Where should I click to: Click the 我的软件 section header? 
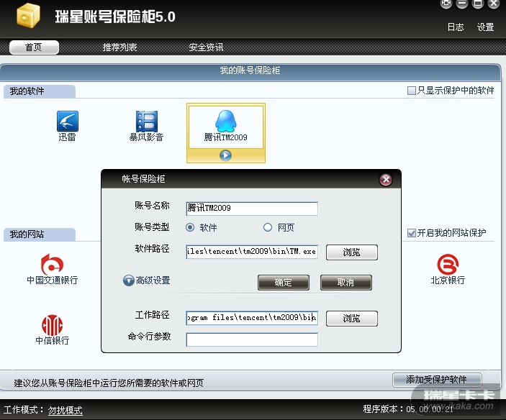pyautogui.click(x=40, y=91)
